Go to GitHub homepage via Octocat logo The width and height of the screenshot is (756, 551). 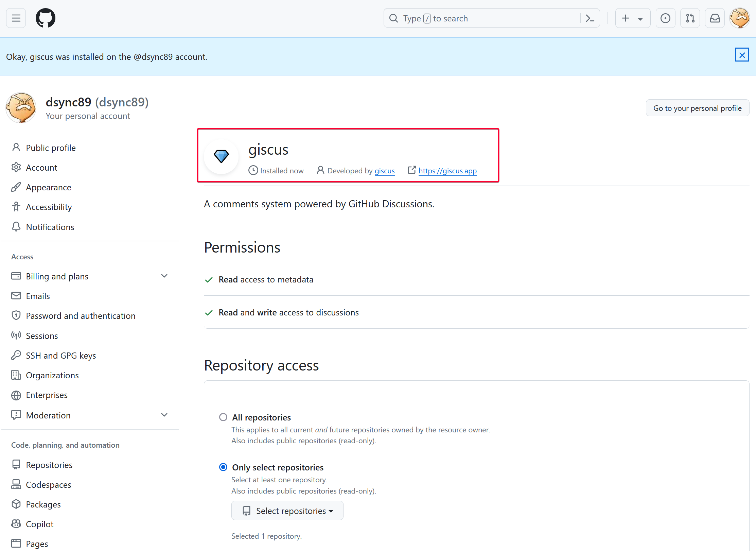tap(46, 18)
